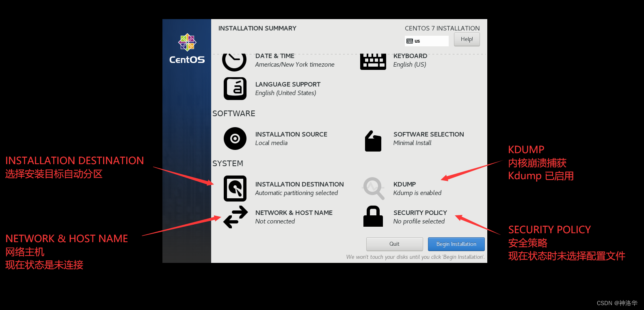Open the LANGUAGE SUPPORT label
Screen dimensions: 644x310
click(x=288, y=85)
